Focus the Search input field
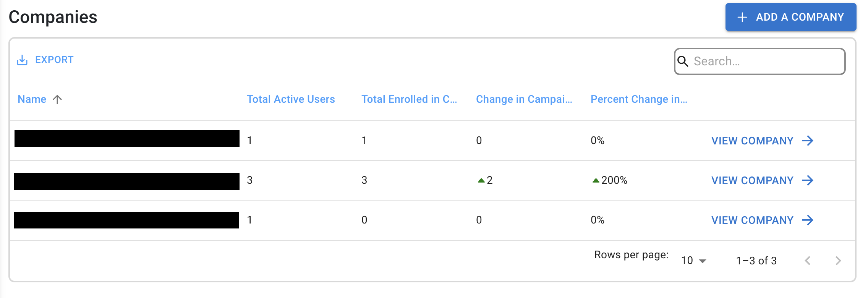The image size is (868, 298). tap(759, 61)
